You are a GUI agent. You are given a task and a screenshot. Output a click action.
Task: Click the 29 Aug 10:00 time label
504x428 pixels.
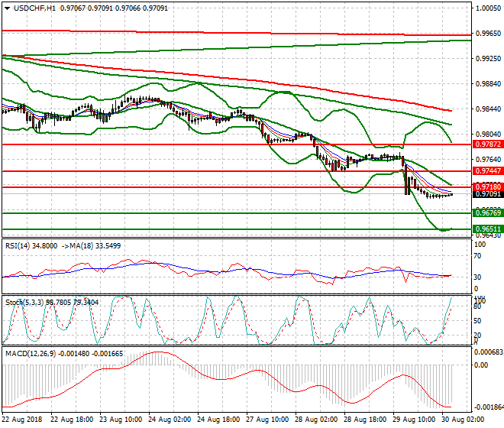click(x=414, y=420)
